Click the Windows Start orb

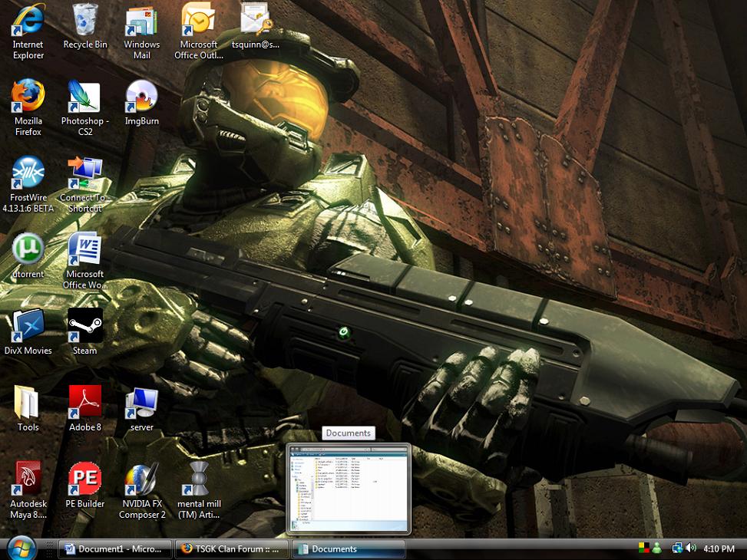21,548
